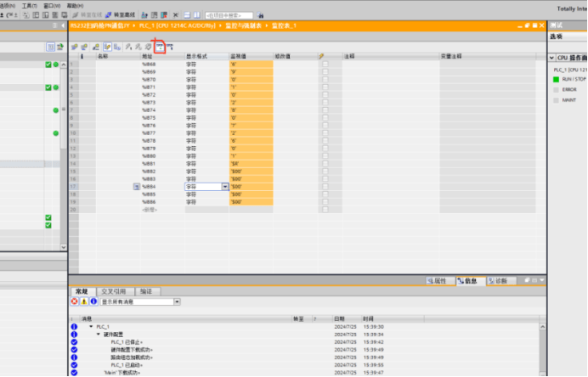Click the PLC_1 [CPU 1214C] breadcrumb
Viewport: 588px width, 377px height.
coord(178,25)
